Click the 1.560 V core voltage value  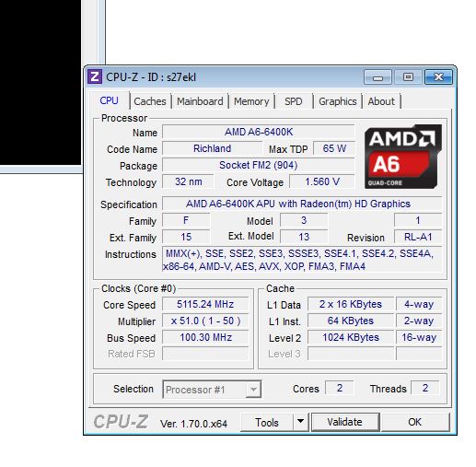322,181
